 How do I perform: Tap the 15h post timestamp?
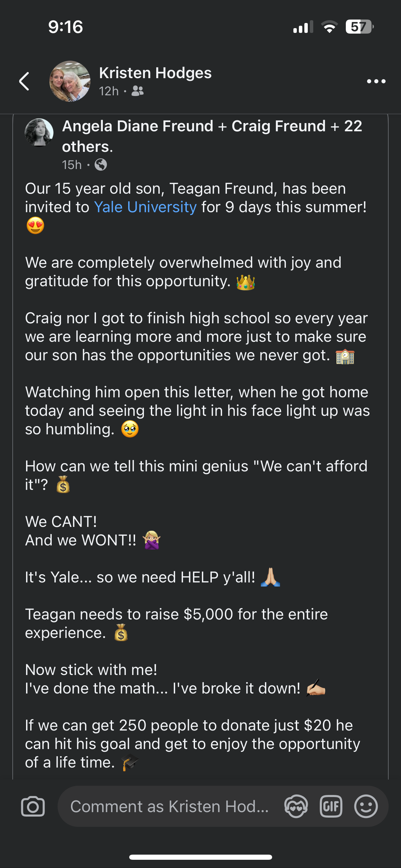coord(72,165)
